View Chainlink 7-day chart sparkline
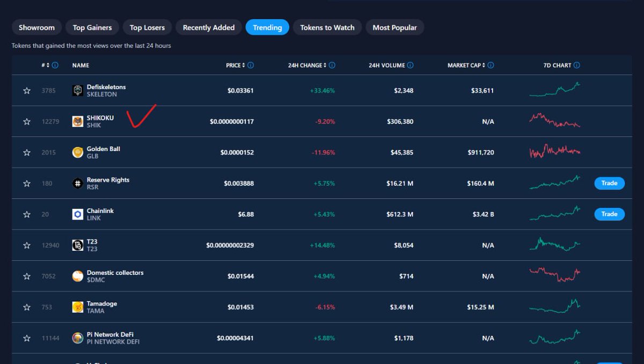644x364 pixels. [x=555, y=213]
